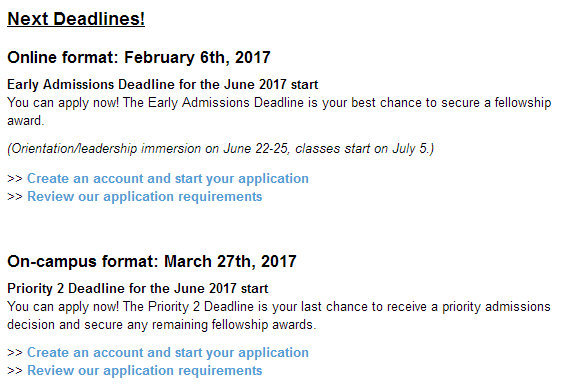Click the February 6th, 2017 date
This screenshot has height=392, width=569.
pyautogui.click(x=197, y=57)
